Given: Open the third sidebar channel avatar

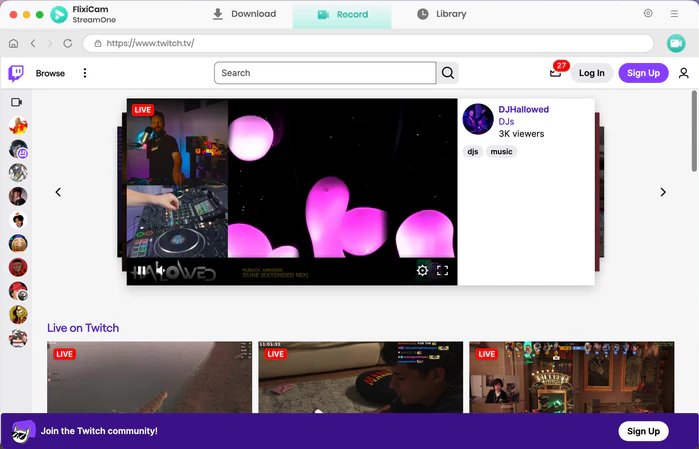Looking at the screenshot, I should pos(18,173).
